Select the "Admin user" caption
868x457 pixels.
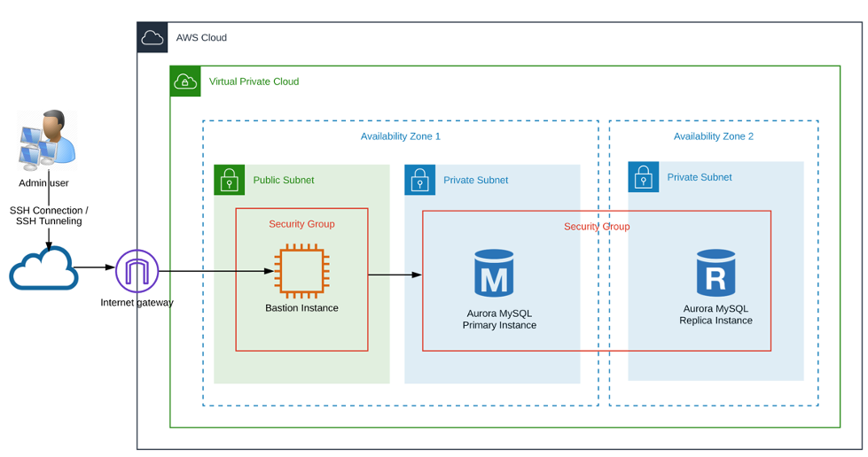pyautogui.click(x=43, y=183)
